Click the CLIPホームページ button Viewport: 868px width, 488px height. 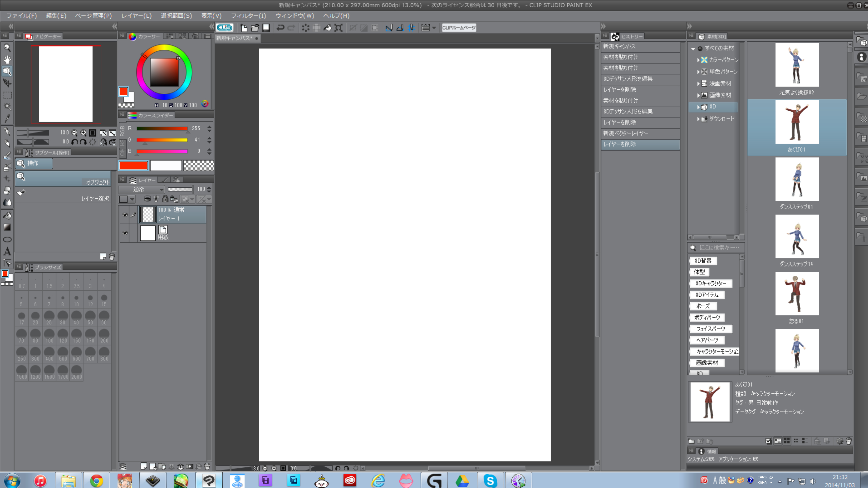click(x=459, y=28)
